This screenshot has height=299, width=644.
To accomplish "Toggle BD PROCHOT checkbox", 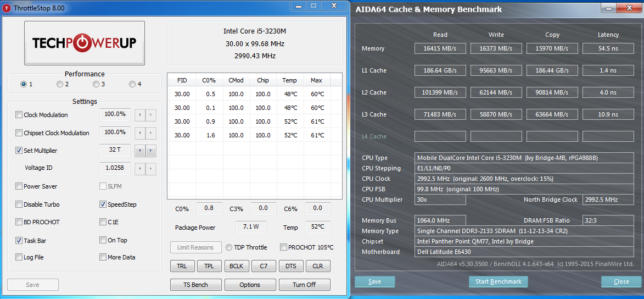I will pos(19,222).
